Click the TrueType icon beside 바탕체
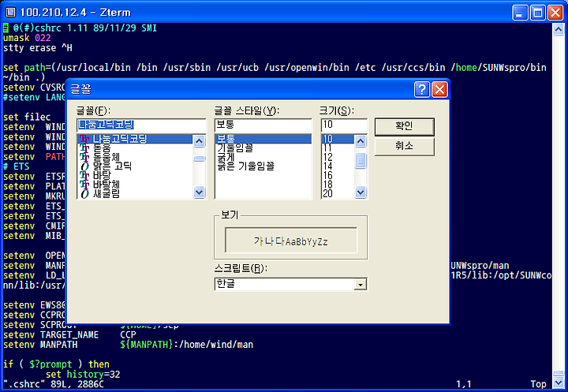This screenshot has height=392, width=568. [84, 185]
